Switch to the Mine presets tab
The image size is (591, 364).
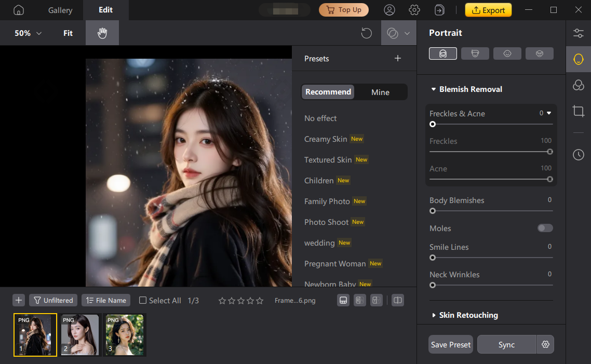point(380,92)
